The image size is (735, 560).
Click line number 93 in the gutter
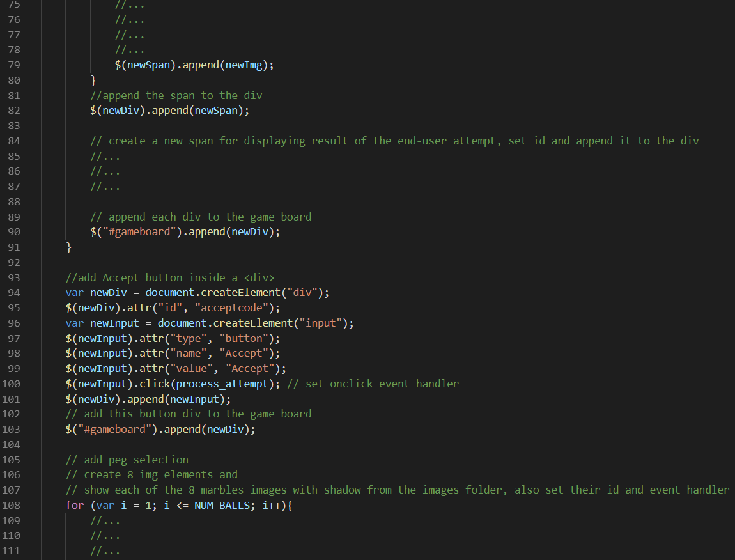tap(14, 277)
